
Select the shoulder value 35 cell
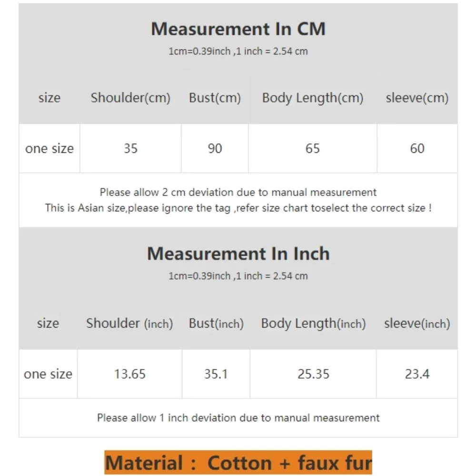[x=130, y=149]
